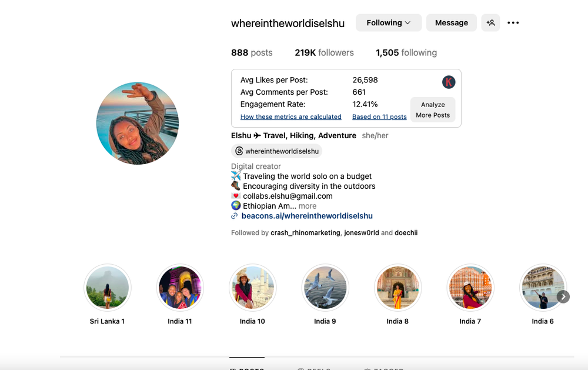
Task: Expand bio with the more link
Action: (308, 206)
